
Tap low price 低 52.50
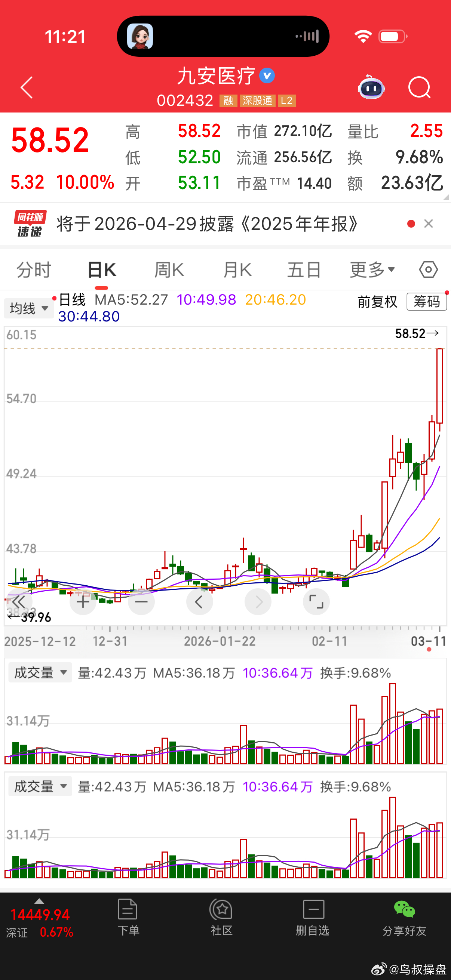point(173,157)
